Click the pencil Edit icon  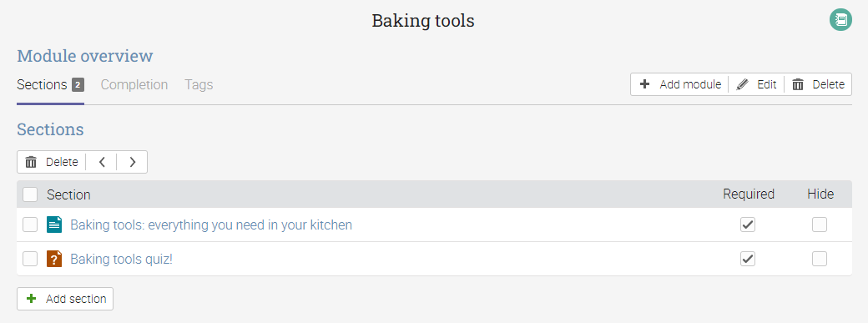(x=742, y=85)
